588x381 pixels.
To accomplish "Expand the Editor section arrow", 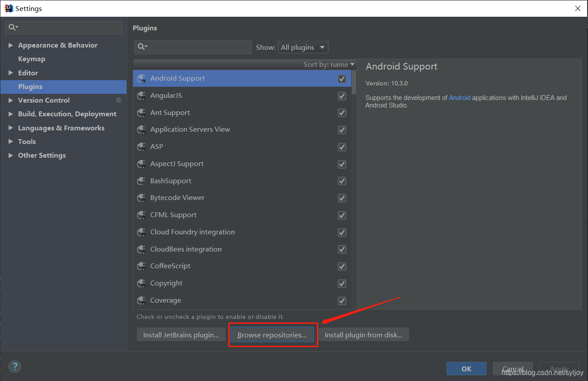I will (x=11, y=73).
